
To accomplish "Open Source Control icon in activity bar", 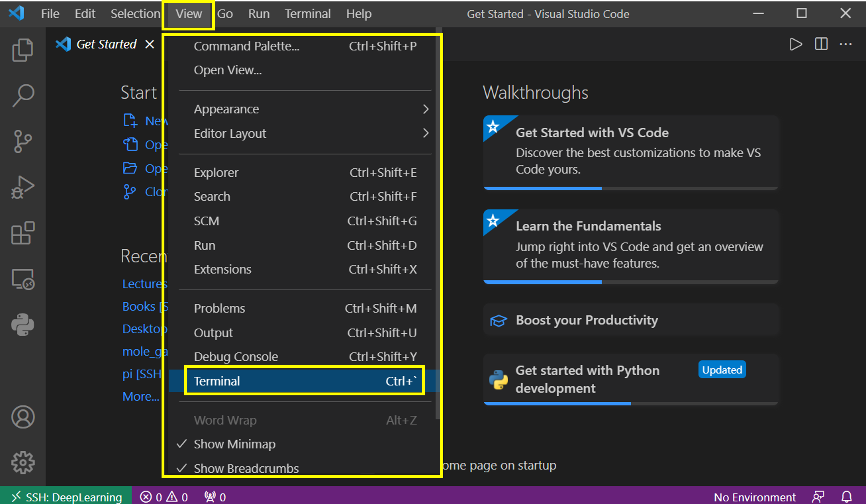I will coord(23,141).
